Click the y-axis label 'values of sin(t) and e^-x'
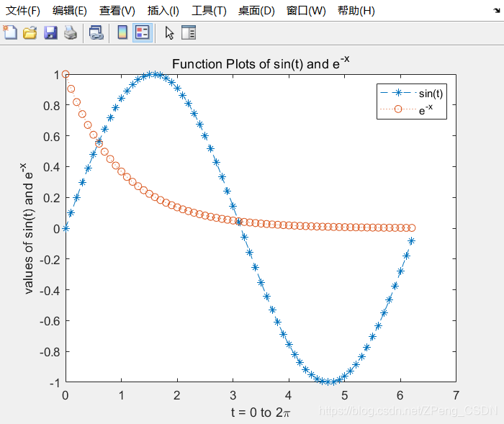 click(x=27, y=228)
